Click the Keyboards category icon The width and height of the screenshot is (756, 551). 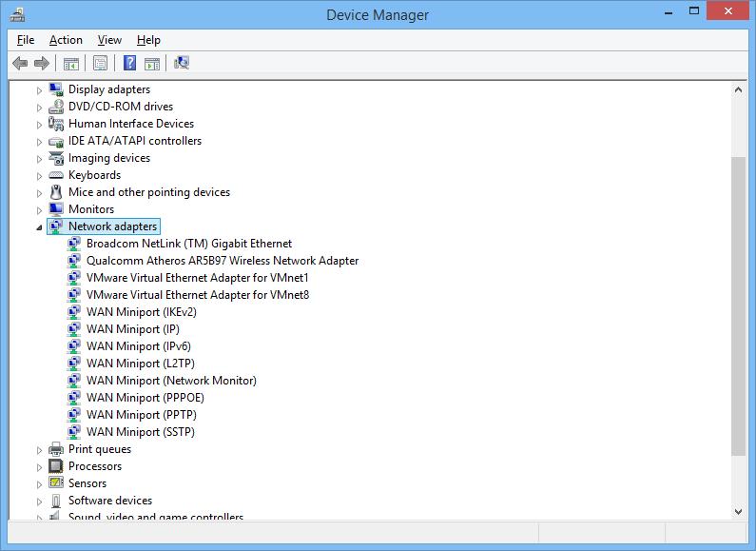point(56,175)
